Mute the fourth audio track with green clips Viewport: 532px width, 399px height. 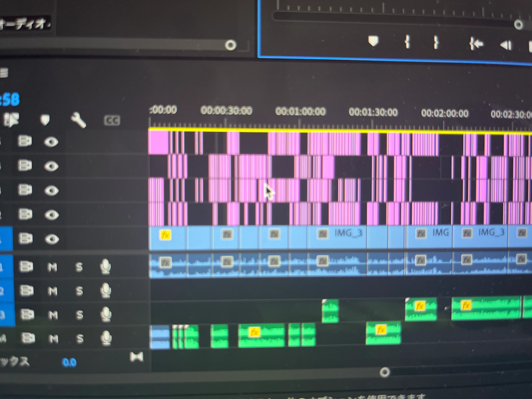pyautogui.click(x=53, y=339)
